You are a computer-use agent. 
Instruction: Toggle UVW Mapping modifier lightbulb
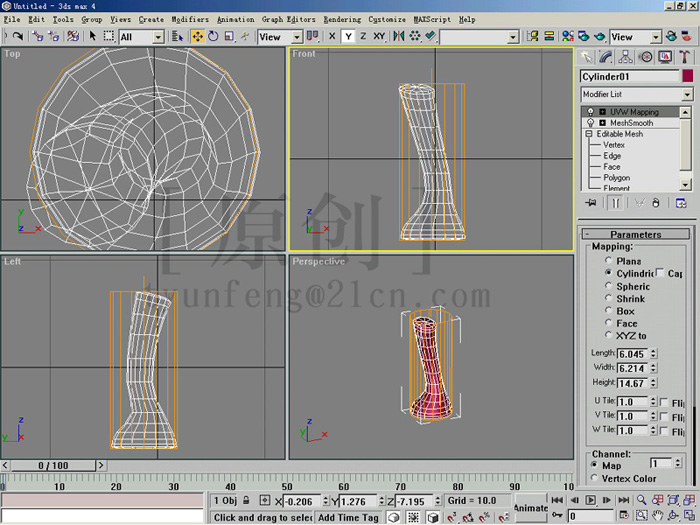click(591, 112)
